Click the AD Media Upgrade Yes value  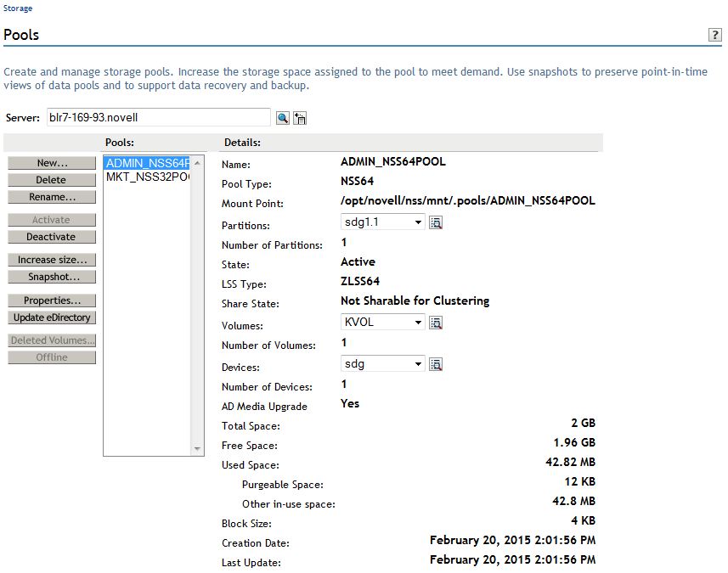click(350, 404)
